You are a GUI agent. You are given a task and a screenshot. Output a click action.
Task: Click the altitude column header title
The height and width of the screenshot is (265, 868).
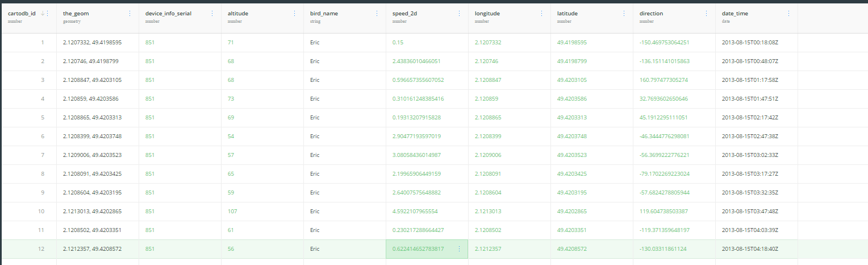pyautogui.click(x=237, y=13)
